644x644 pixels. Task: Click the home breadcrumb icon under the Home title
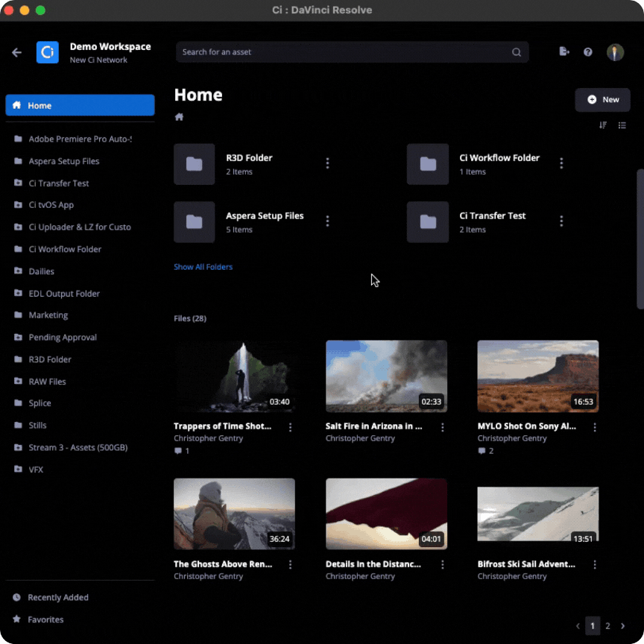179,117
